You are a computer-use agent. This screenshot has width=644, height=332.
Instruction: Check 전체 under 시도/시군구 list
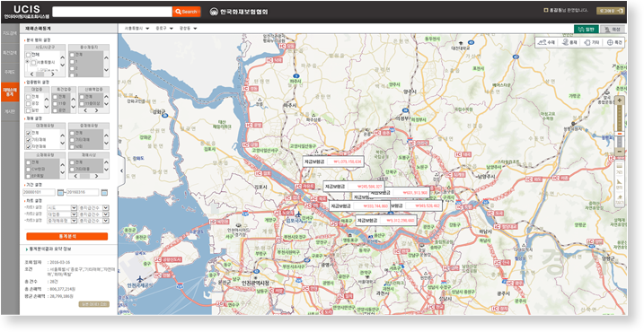click(28, 55)
